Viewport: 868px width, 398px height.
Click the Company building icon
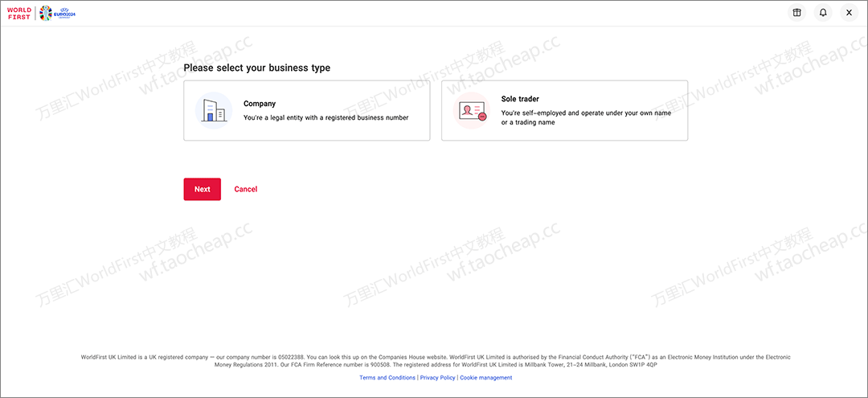tap(214, 111)
